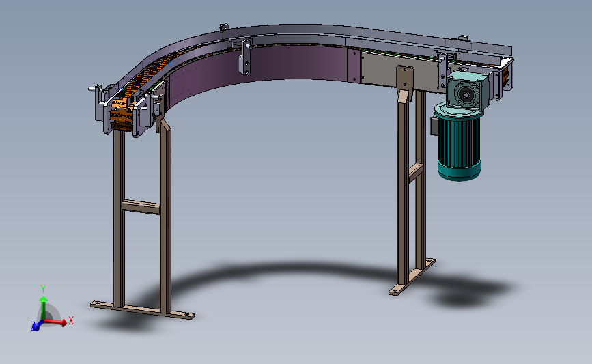The image size is (592, 364).
Task: Select the left stand foot plate
Action: click(142, 310)
